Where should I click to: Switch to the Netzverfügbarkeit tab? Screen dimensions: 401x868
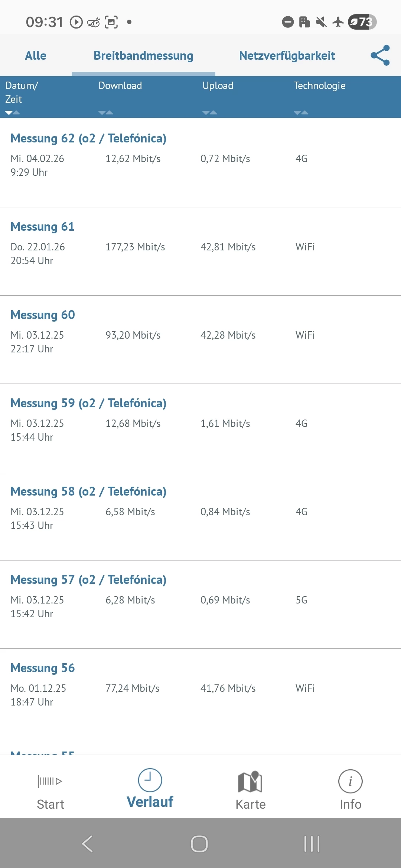click(287, 56)
